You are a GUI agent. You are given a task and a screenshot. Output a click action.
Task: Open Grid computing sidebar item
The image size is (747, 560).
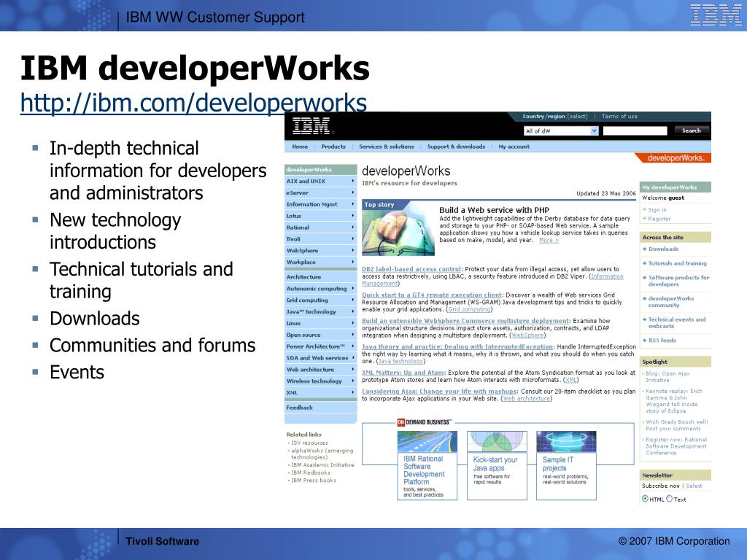click(321, 300)
